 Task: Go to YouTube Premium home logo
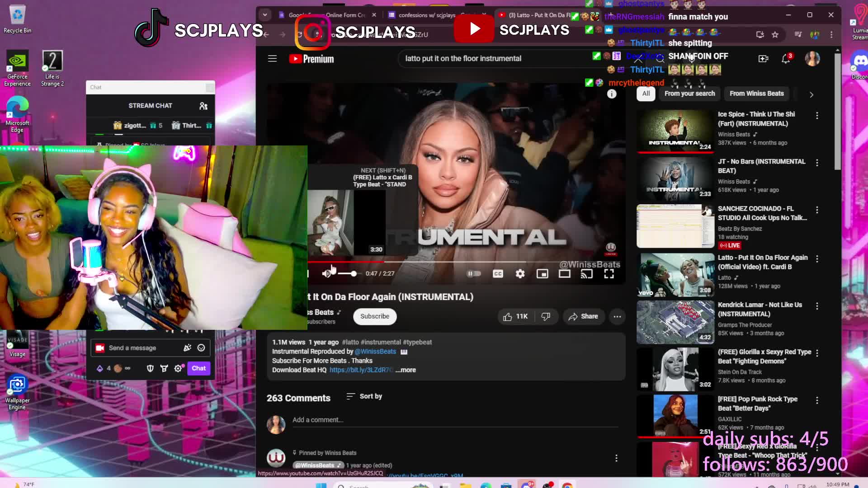tap(311, 59)
